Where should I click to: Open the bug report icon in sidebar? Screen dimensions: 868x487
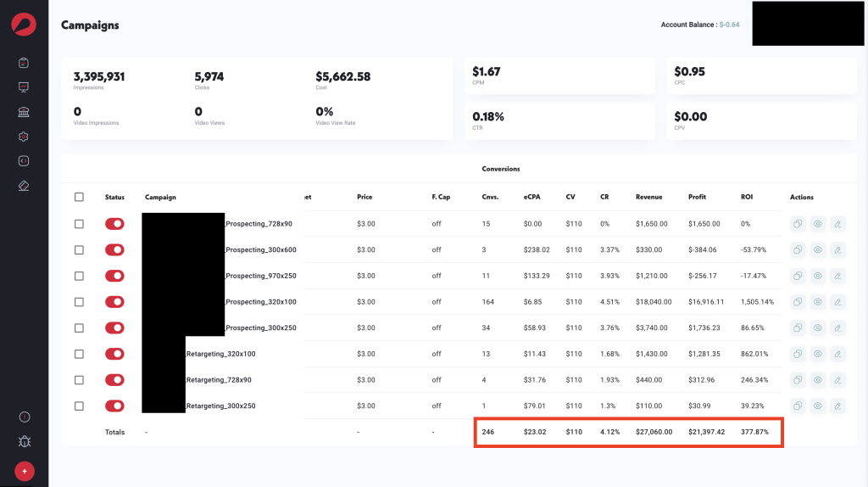point(24,441)
